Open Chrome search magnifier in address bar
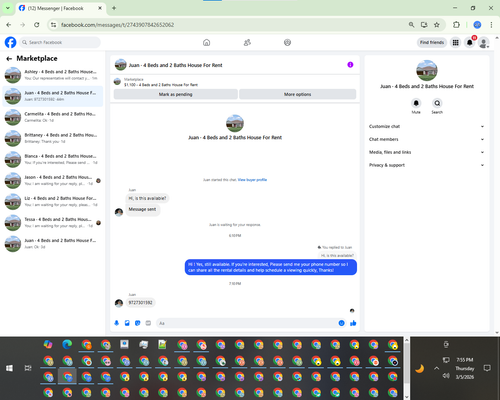Image resolution: width=500 pixels, height=400 pixels. [x=412, y=25]
